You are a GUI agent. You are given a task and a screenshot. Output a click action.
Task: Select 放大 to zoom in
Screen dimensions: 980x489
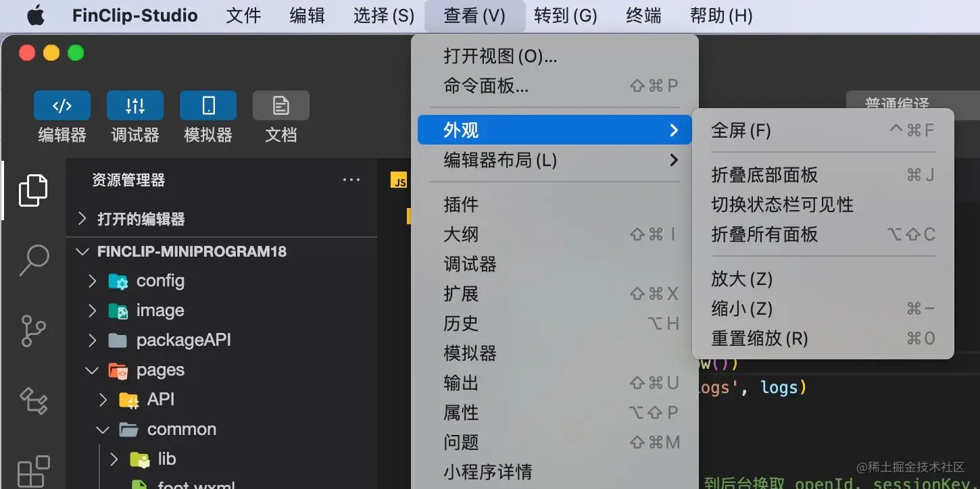tap(741, 279)
